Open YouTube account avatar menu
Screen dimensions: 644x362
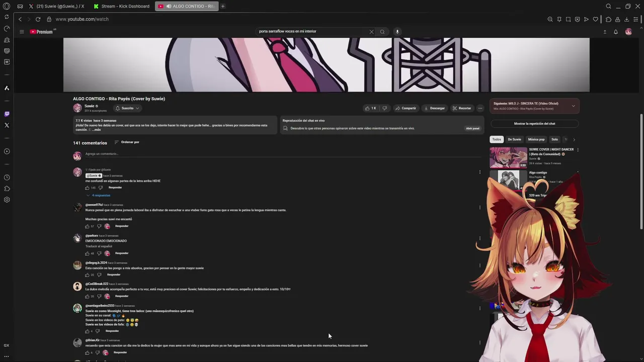coord(628,32)
